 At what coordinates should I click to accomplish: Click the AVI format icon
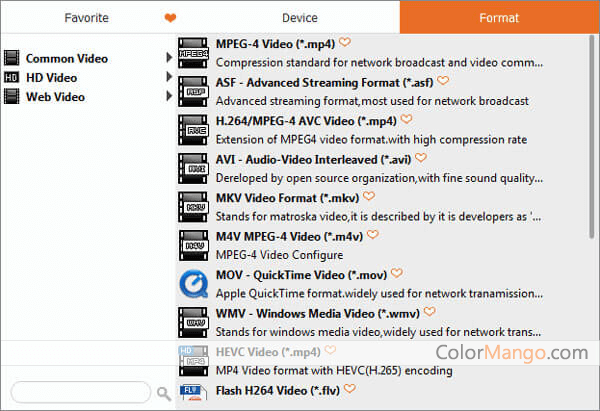point(193,168)
